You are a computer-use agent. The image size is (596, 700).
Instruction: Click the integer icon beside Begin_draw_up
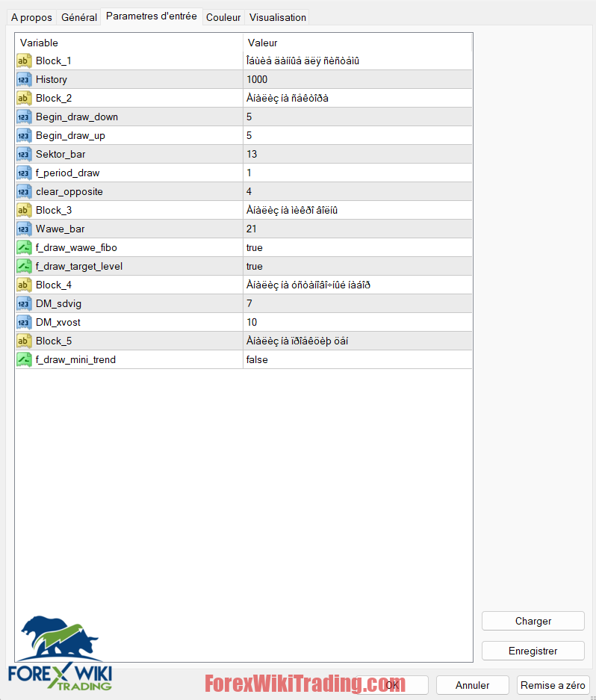click(24, 136)
